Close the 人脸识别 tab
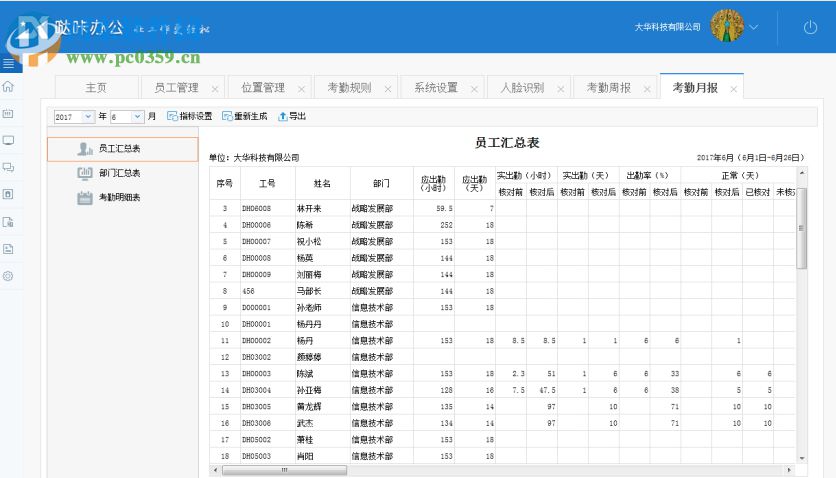 tap(560, 89)
